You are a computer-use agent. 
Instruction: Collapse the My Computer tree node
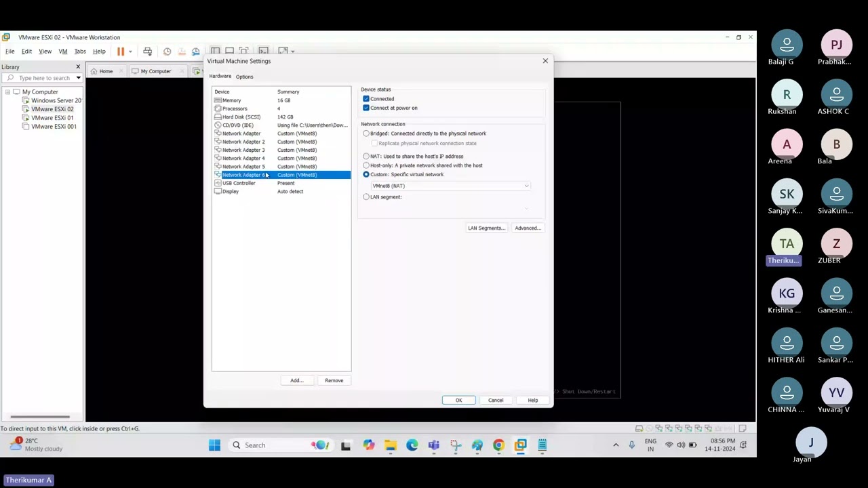pyautogui.click(x=7, y=92)
